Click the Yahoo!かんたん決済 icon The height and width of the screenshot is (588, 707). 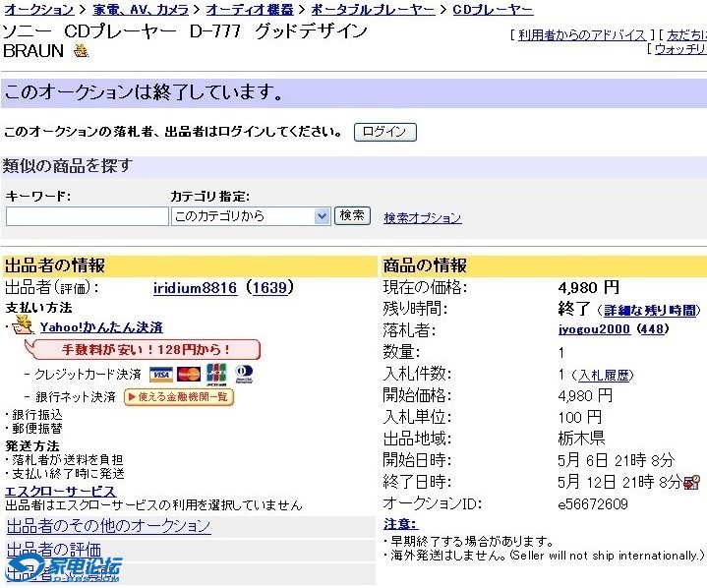click(x=23, y=324)
